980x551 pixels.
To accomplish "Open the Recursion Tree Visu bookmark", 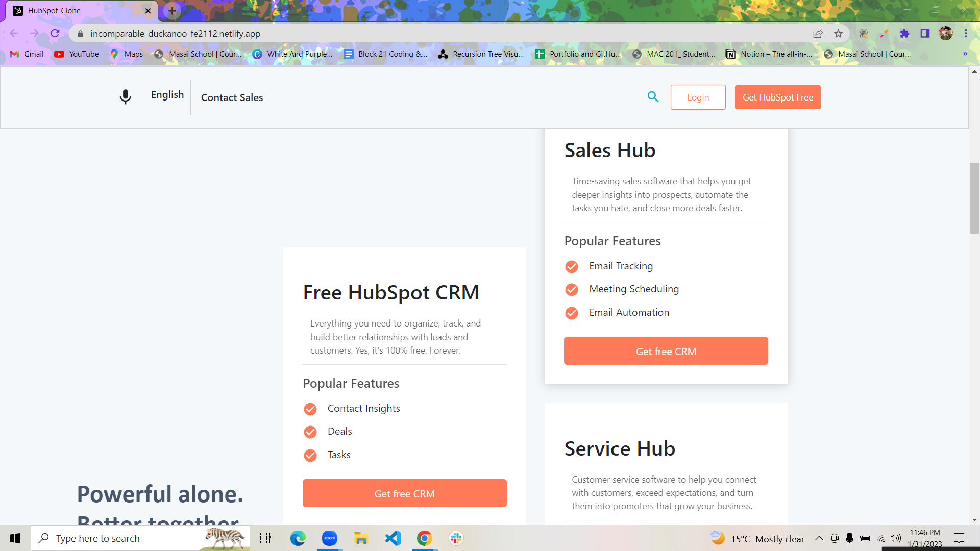I will click(481, 54).
